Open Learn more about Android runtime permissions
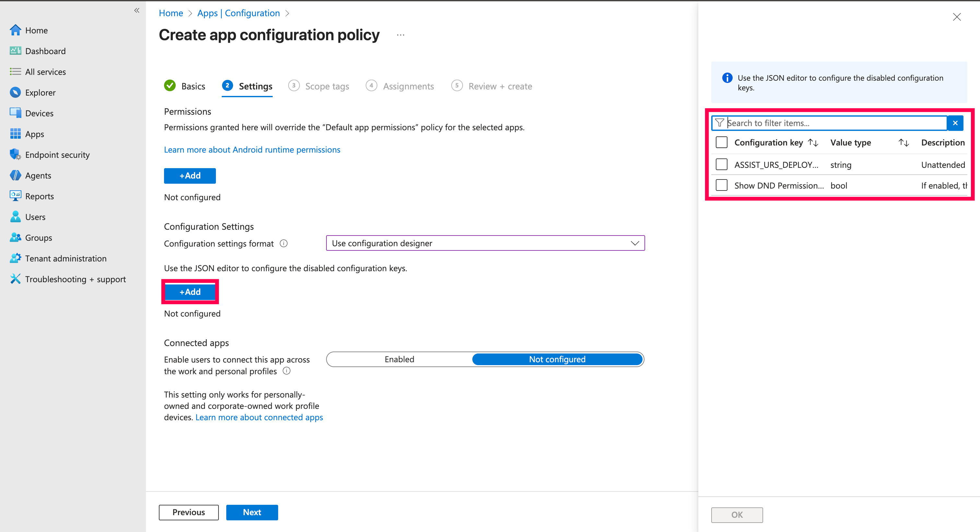 (252, 149)
